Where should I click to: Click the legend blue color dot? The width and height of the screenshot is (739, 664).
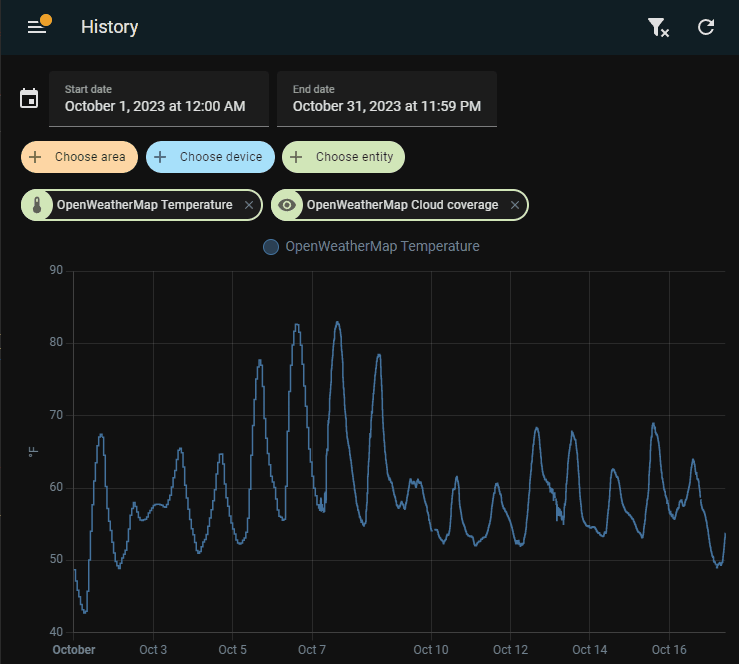271,247
